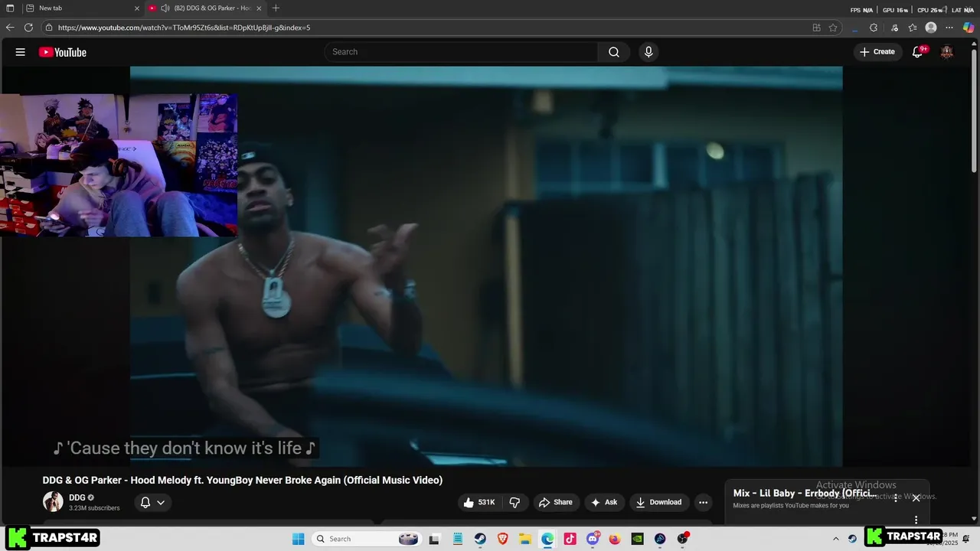Open the Windows Start button

tap(298, 539)
